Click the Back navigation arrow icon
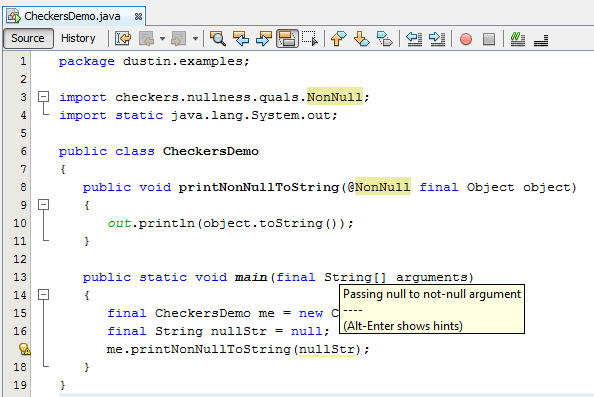Viewport: 594px width, 397px height. tap(147, 39)
